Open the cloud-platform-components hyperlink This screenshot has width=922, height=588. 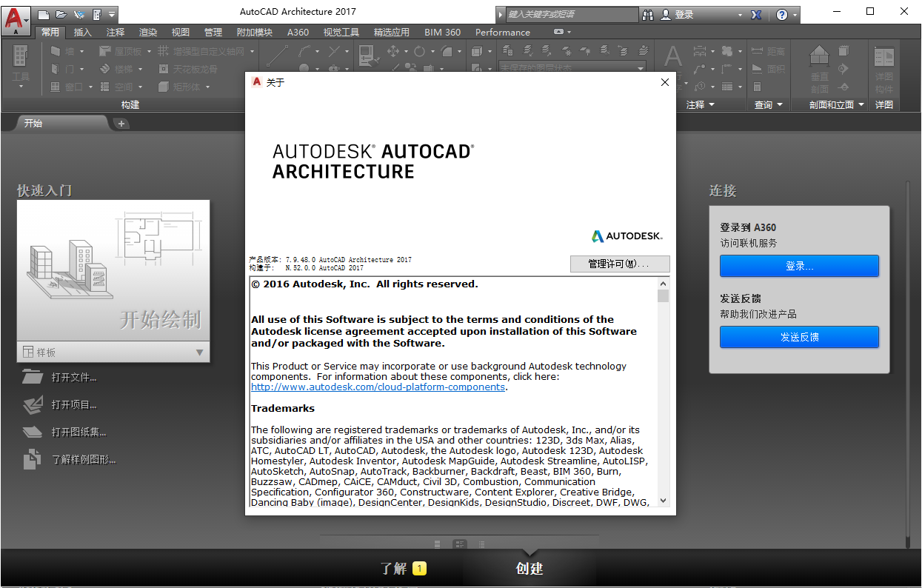pyautogui.click(x=378, y=387)
